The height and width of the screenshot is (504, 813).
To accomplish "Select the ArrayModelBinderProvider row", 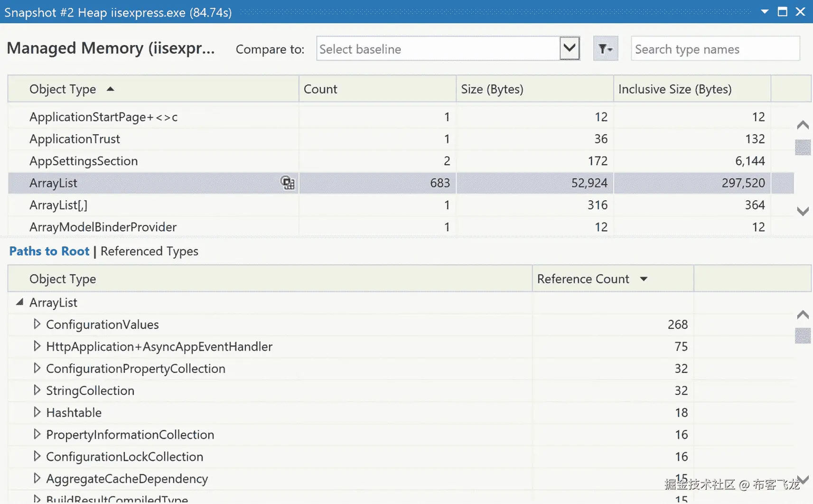I will 401,226.
